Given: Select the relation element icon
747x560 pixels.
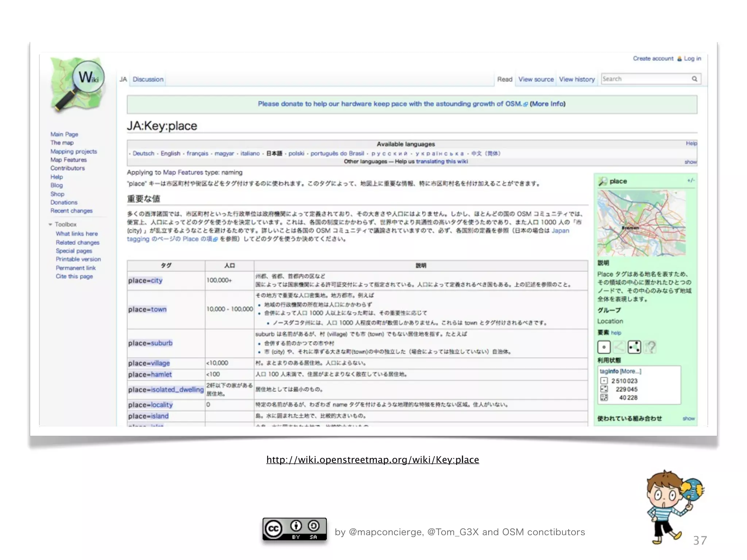Looking at the screenshot, I should click(x=650, y=347).
